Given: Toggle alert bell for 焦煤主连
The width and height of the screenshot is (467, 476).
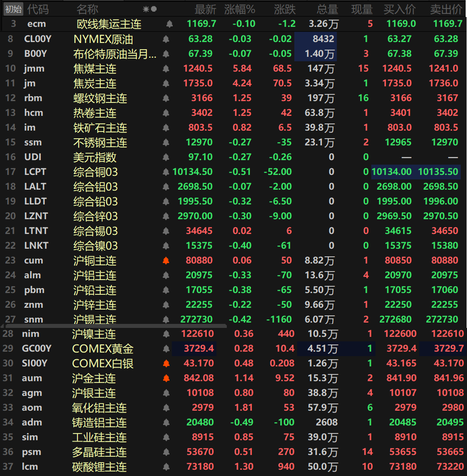Looking at the screenshot, I should pos(166,68).
